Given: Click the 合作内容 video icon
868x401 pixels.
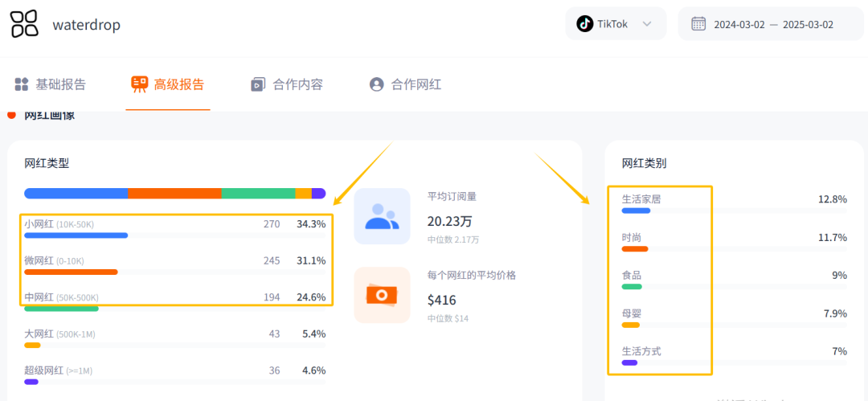Looking at the screenshot, I should pyautogui.click(x=257, y=84).
